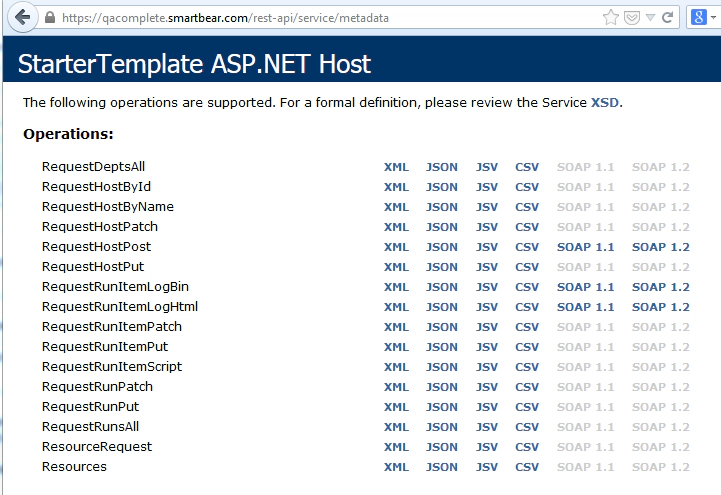Open XML link for RequestRunPatch
Screen dimensions: 721x495
coord(396,387)
